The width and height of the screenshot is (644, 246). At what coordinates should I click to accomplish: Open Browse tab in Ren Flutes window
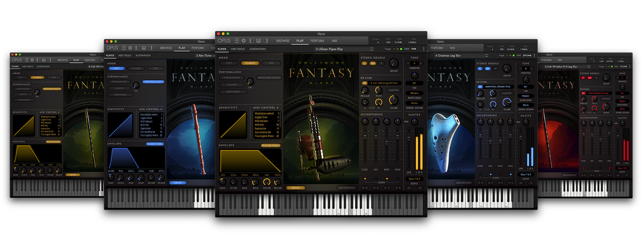click(166, 48)
